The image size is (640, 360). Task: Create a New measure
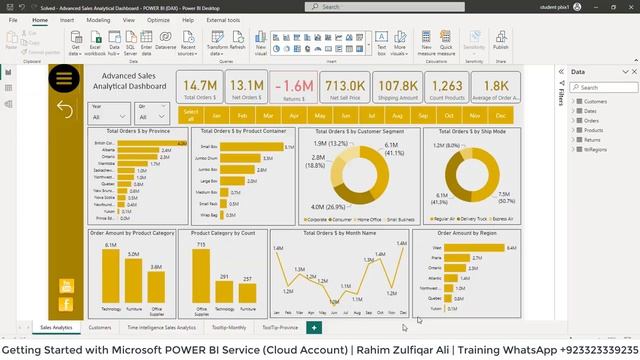[427, 42]
